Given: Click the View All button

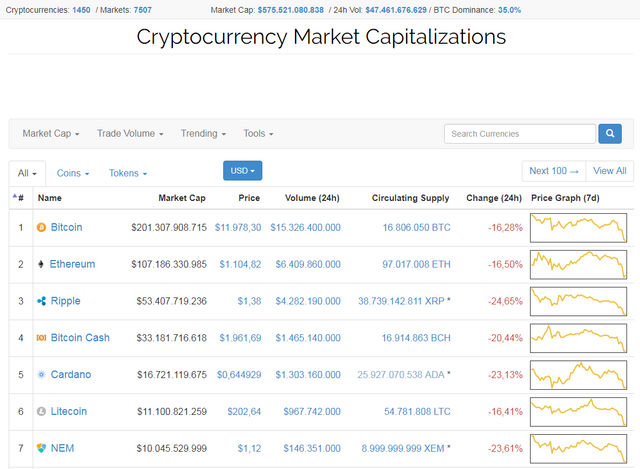Looking at the screenshot, I should [x=609, y=171].
